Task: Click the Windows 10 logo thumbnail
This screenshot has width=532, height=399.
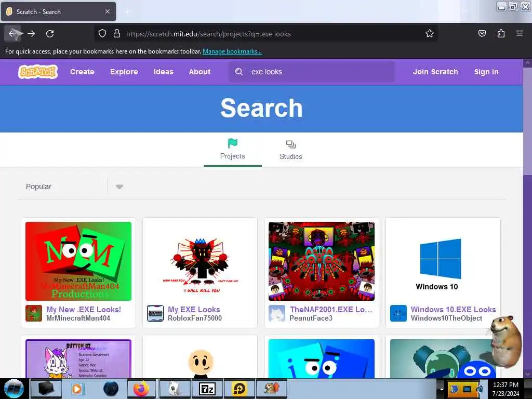Action: pyautogui.click(x=443, y=261)
